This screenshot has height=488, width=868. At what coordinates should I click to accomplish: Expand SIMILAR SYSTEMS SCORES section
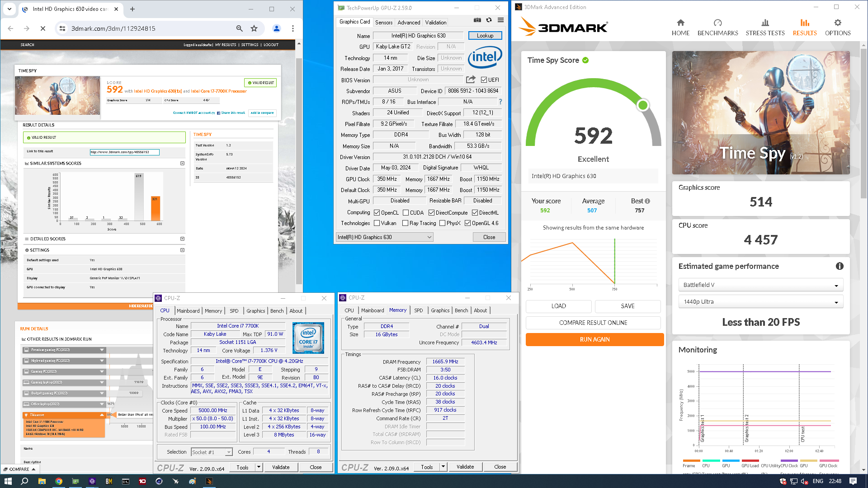coord(183,164)
